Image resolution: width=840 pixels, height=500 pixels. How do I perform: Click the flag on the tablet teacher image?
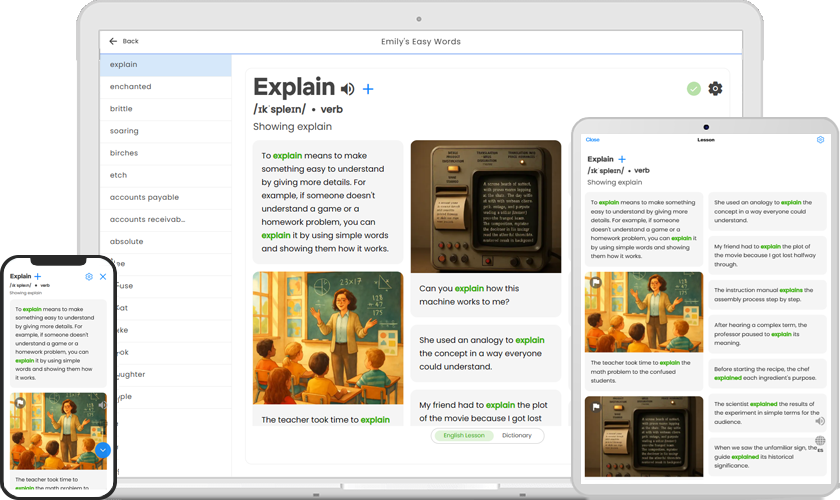point(596,282)
